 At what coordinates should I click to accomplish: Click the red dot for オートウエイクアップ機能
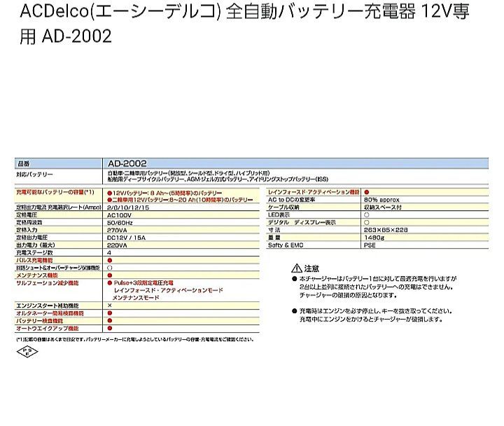point(109,329)
